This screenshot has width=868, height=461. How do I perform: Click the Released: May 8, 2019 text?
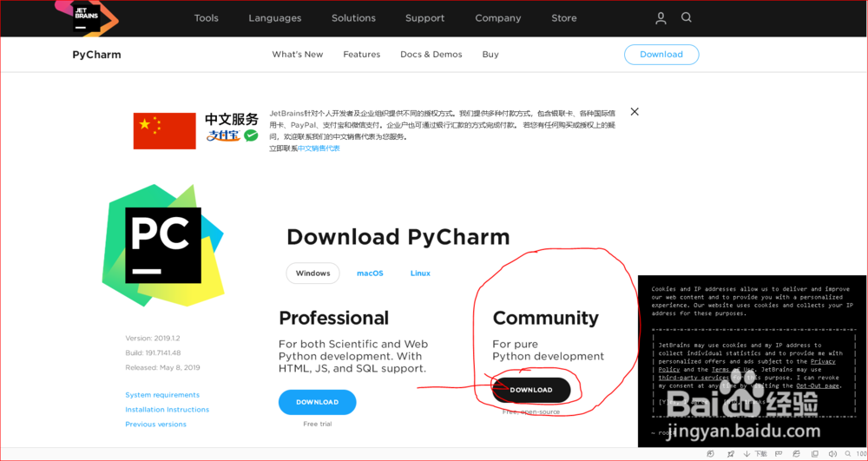click(x=163, y=367)
